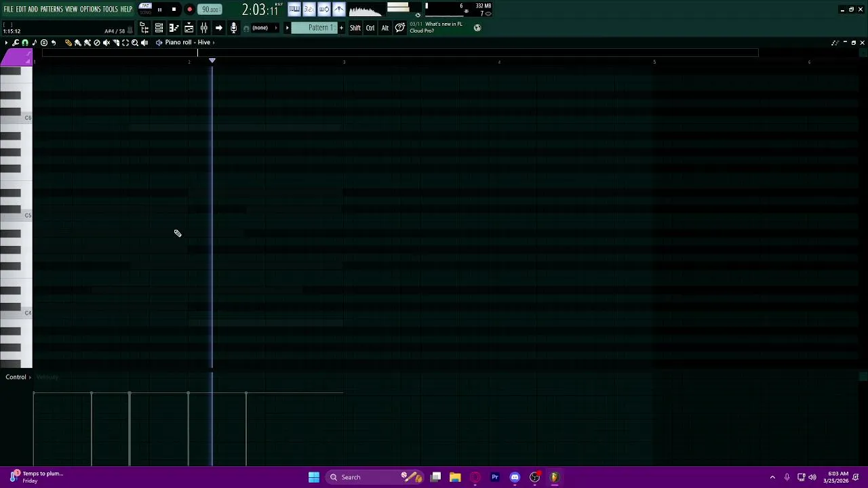Open the hint chat bubble icon
Image resolution: width=868 pixels, height=488 pixels.
coord(400,28)
